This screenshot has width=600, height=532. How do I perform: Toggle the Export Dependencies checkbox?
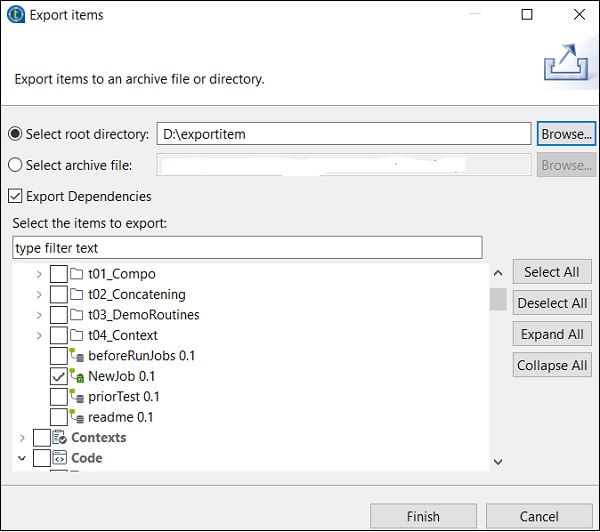16,197
